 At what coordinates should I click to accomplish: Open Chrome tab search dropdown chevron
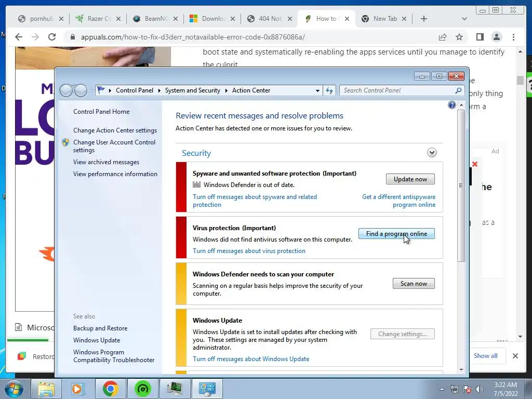tap(464, 19)
